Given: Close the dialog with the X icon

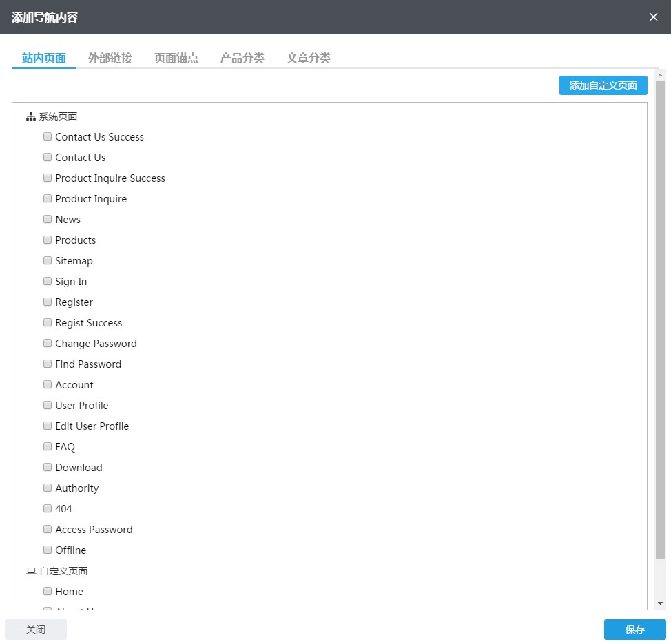Looking at the screenshot, I should [653, 17].
